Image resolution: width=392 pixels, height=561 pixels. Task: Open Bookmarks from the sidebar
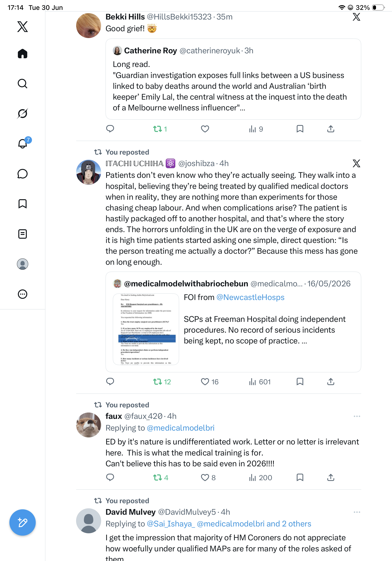(x=23, y=204)
